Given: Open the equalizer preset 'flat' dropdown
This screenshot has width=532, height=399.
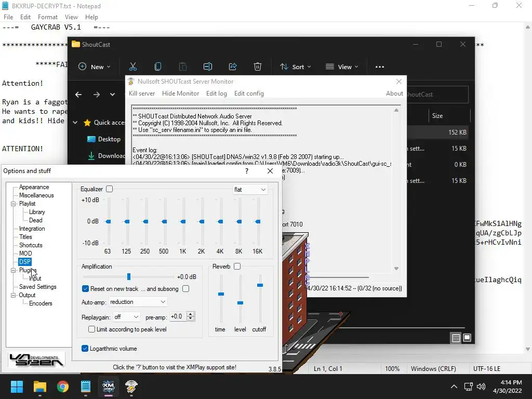Looking at the screenshot, I should [x=250, y=189].
